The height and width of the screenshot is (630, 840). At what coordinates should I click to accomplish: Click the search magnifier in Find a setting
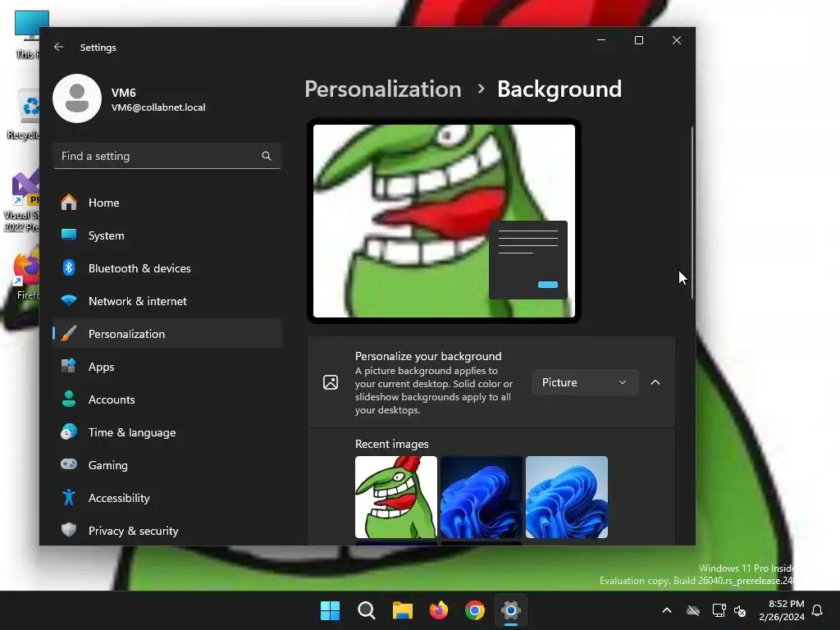point(267,156)
